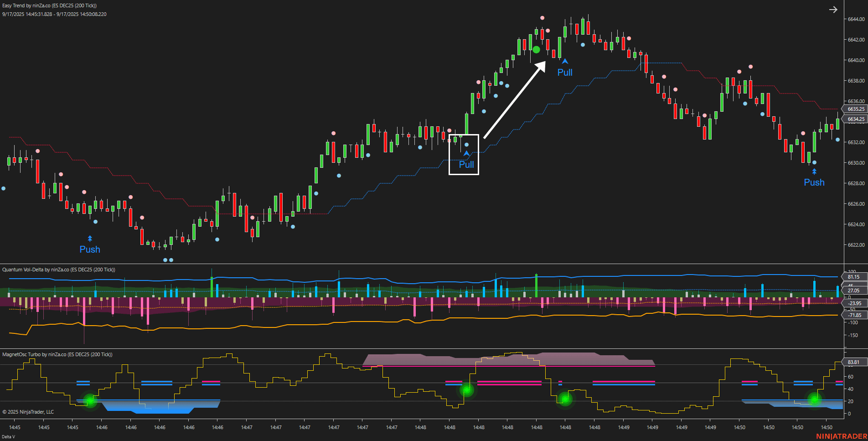Click the third glowing green dot in the MagnetOsc panel
The height and width of the screenshot is (441, 868).
coord(565,399)
